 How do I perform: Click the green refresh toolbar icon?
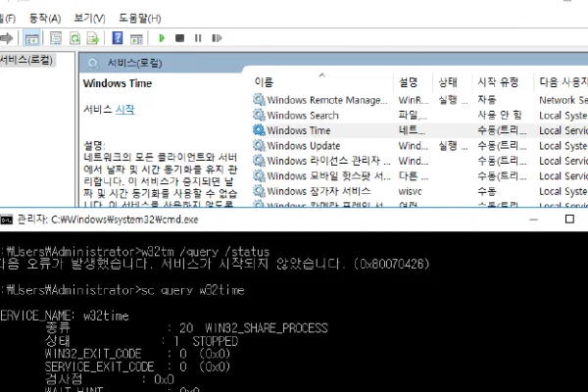tap(74, 38)
